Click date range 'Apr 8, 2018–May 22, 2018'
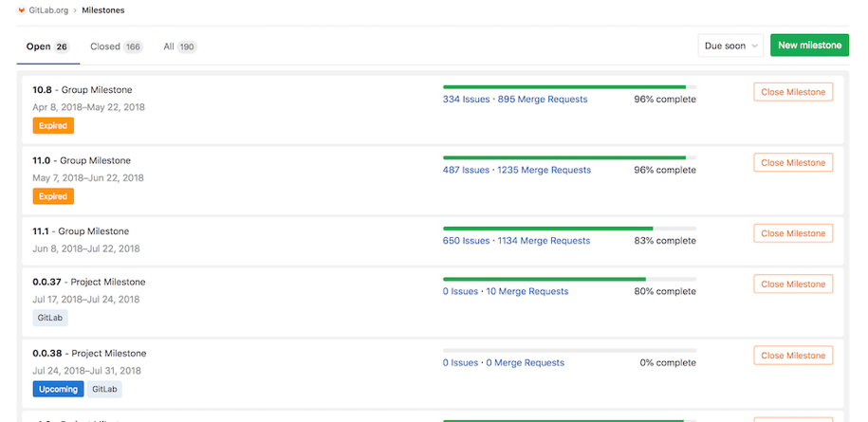 point(88,107)
